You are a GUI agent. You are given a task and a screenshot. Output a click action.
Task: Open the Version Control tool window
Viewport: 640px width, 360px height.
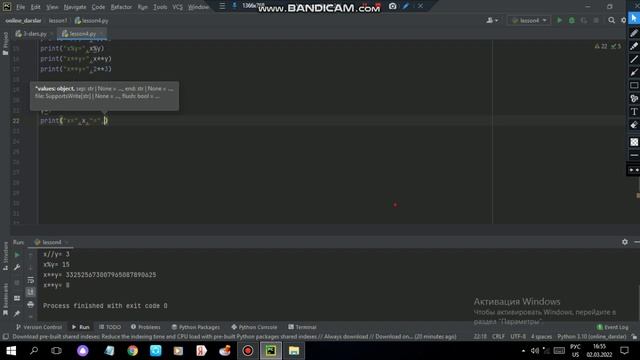[x=39, y=327]
